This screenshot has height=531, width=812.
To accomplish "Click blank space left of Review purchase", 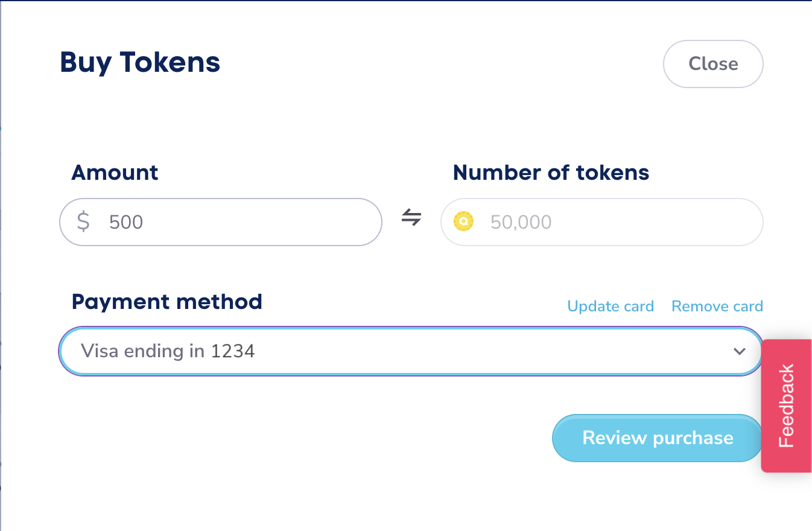I will (x=302, y=438).
